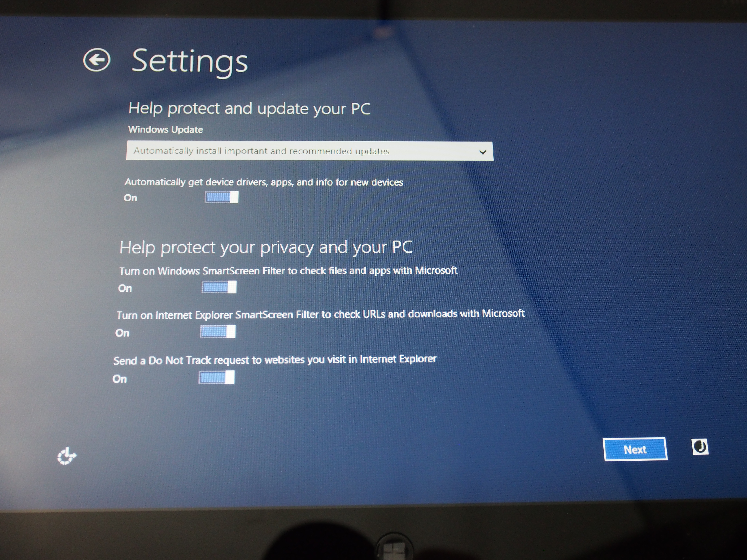Click the 'Turn on Internet Explorer SmartScreen' label

pyautogui.click(x=320, y=314)
